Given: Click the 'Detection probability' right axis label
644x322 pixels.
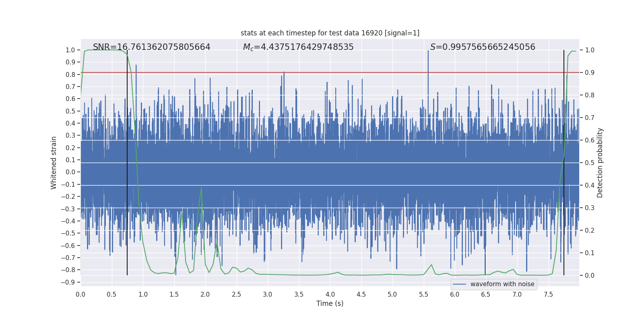Looking at the screenshot, I should (600, 163).
